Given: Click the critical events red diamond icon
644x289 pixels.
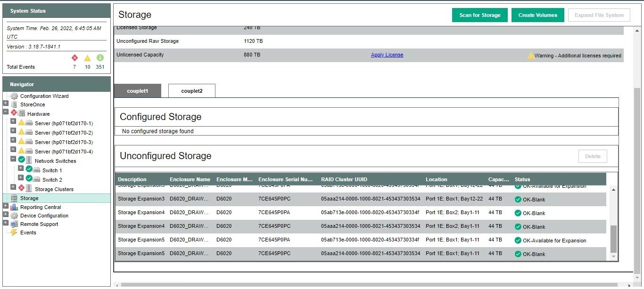Looking at the screenshot, I should pyautogui.click(x=74, y=58).
